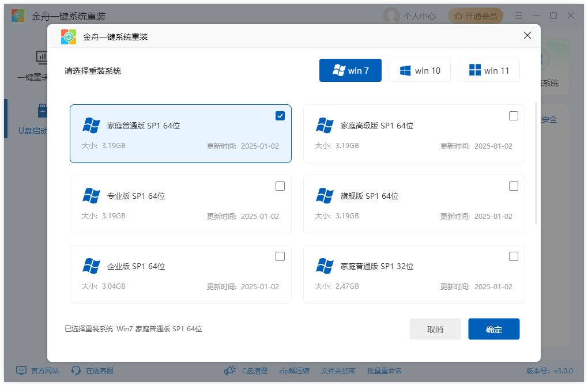Select the win 7 tab
Screen dimensions: 588x386
coord(350,70)
